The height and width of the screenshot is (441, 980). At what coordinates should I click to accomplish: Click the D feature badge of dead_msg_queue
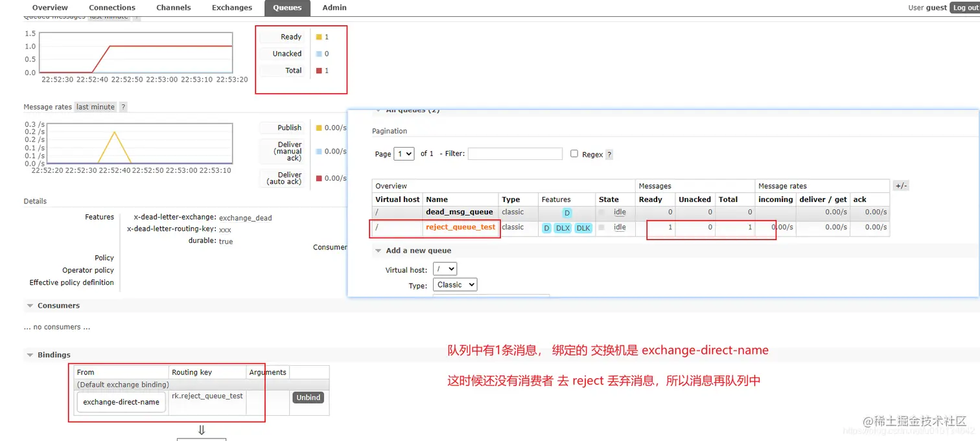click(x=567, y=212)
